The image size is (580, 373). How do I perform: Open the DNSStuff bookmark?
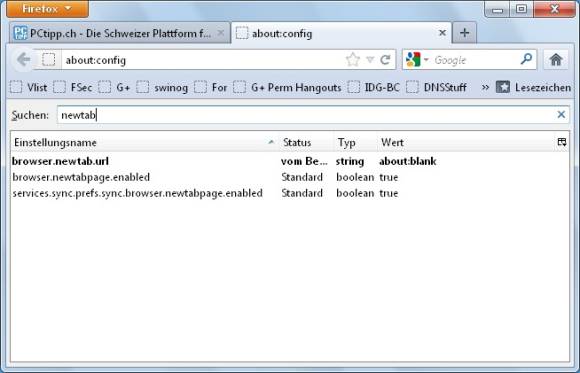tap(436, 88)
